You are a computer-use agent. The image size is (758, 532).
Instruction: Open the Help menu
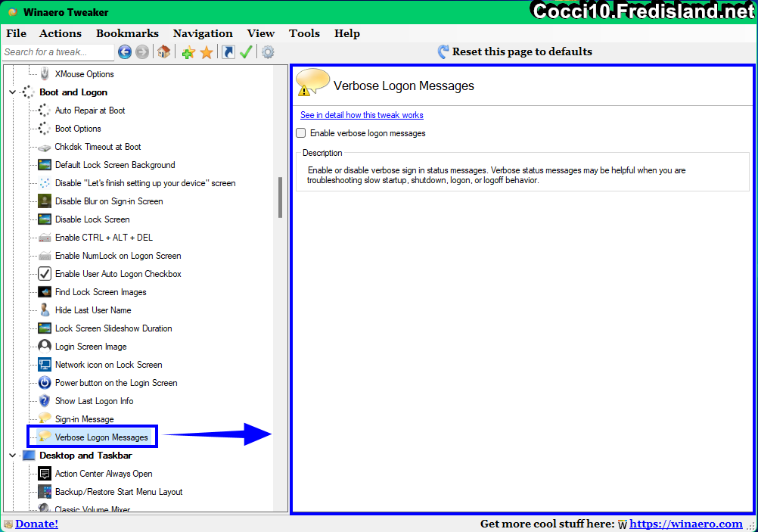[347, 33]
